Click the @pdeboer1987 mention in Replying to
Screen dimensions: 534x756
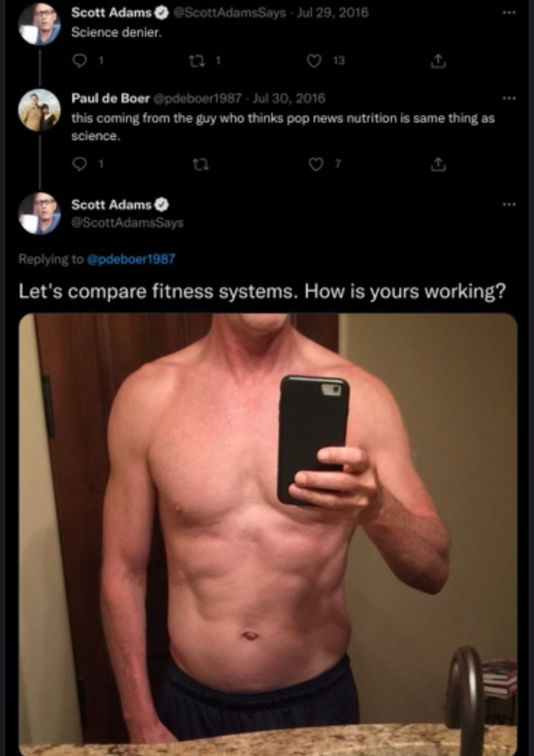coord(131,259)
